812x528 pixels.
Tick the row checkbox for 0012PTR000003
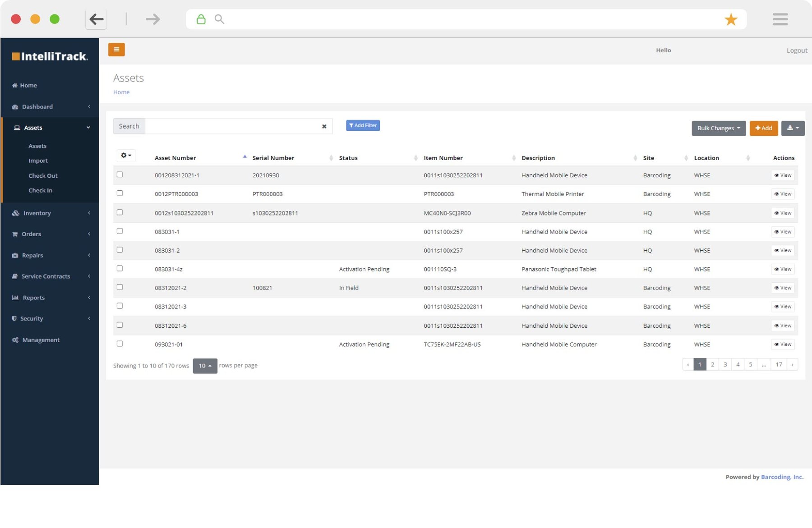(x=120, y=193)
